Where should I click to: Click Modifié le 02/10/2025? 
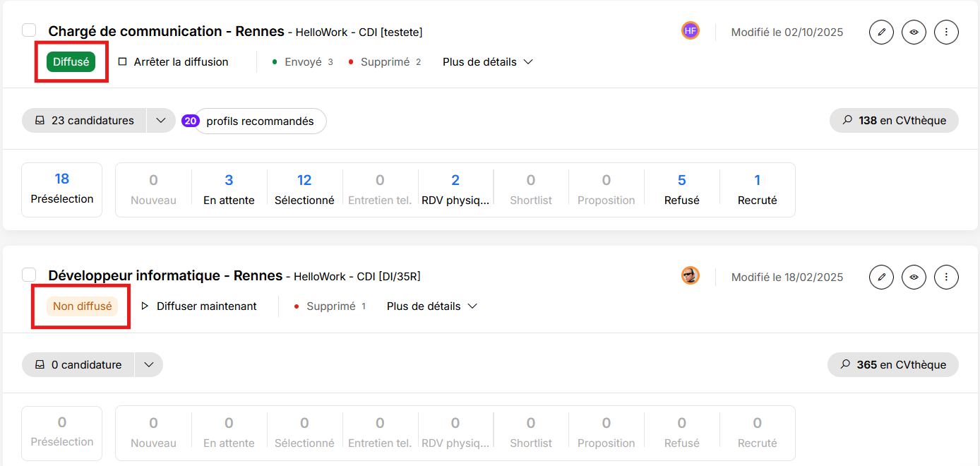787,32
